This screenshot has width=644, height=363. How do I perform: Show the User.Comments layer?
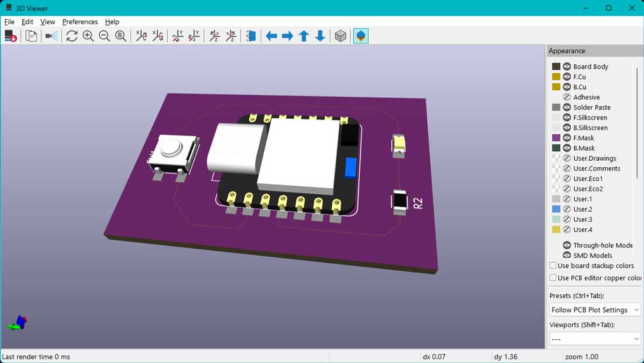click(x=567, y=168)
